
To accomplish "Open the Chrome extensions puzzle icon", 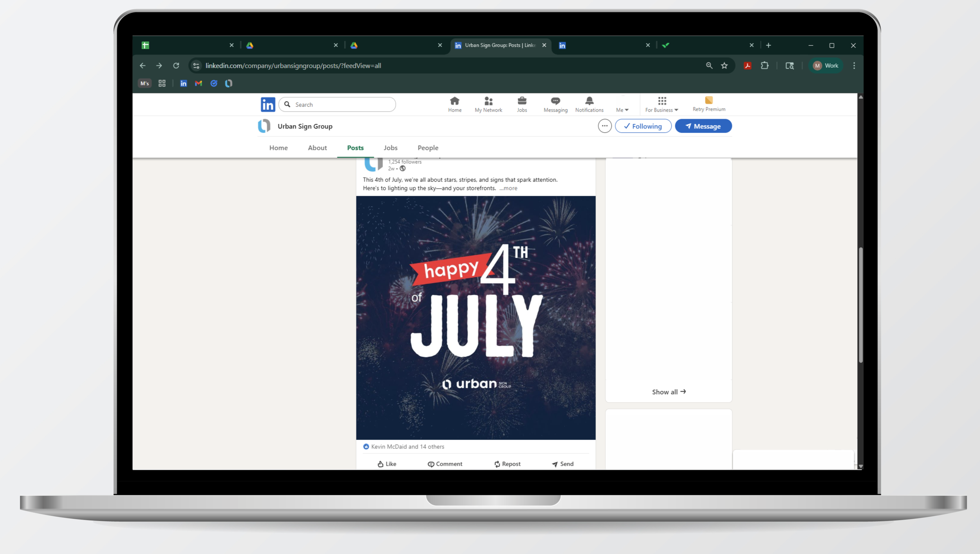I will click(764, 65).
